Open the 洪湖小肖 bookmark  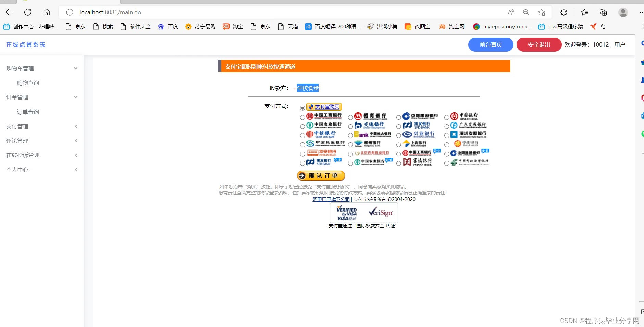point(382,27)
